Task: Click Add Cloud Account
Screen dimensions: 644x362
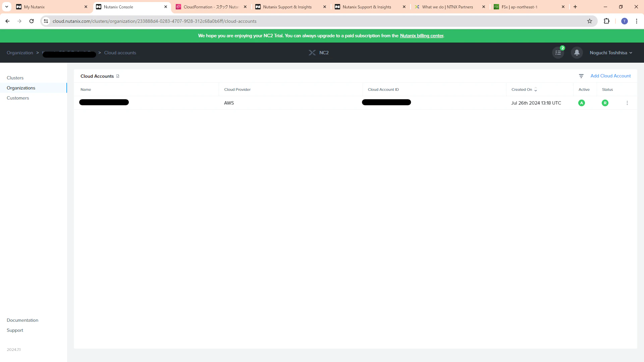Action: pos(610,76)
